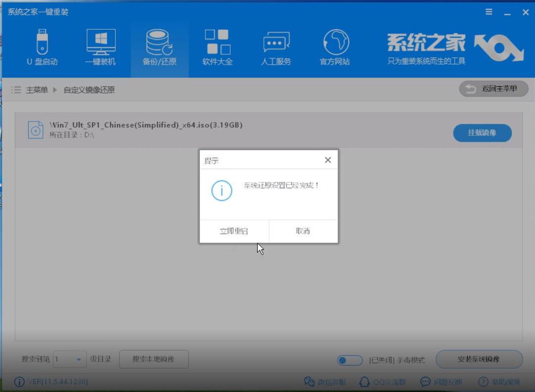Click 挂载镜像 to mount the image
This screenshot has height=392, width=535.
tap(483, 133)
